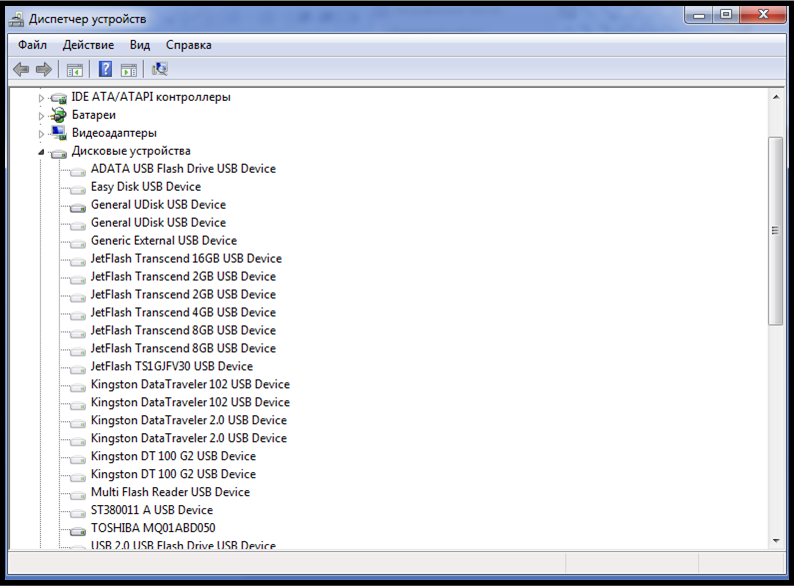Show or hide the action pane

coord(129,69)
